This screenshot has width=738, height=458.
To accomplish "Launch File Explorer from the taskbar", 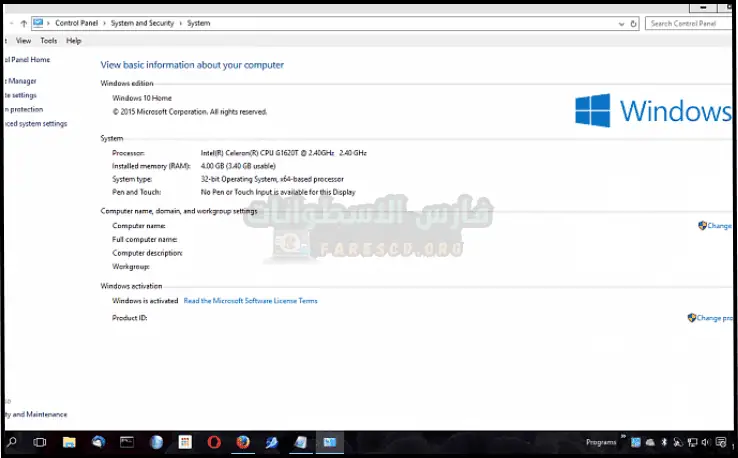I will coord(69,441).
